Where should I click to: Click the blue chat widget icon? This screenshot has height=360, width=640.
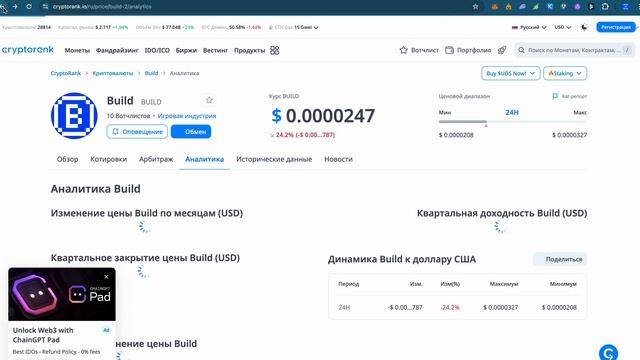[608, 353]
